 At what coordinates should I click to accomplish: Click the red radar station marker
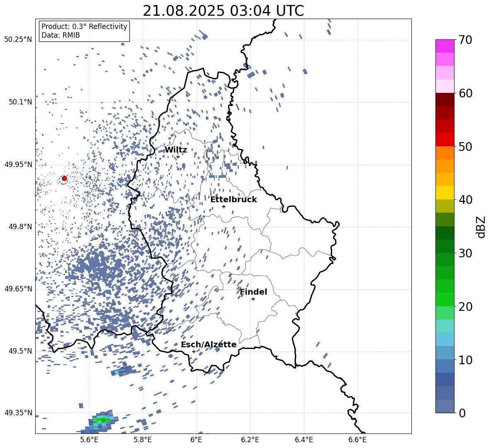pyautogui.click(x=64, y=179)
